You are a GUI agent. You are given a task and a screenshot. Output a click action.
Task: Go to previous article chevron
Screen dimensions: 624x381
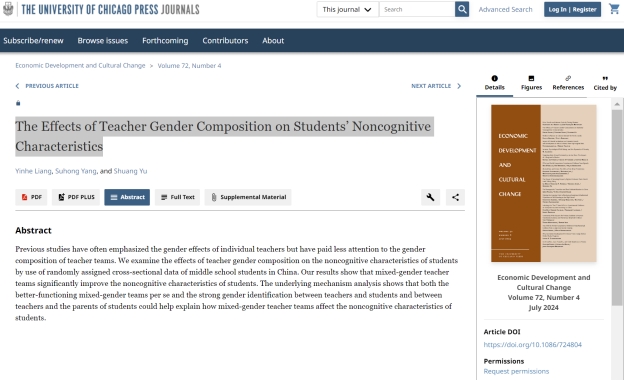pos(17,86)
